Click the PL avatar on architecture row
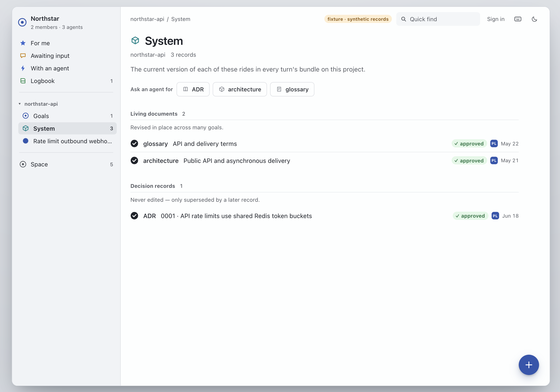Image resolution: width=560 pixels, height=392 pixels. click(494, 160)
